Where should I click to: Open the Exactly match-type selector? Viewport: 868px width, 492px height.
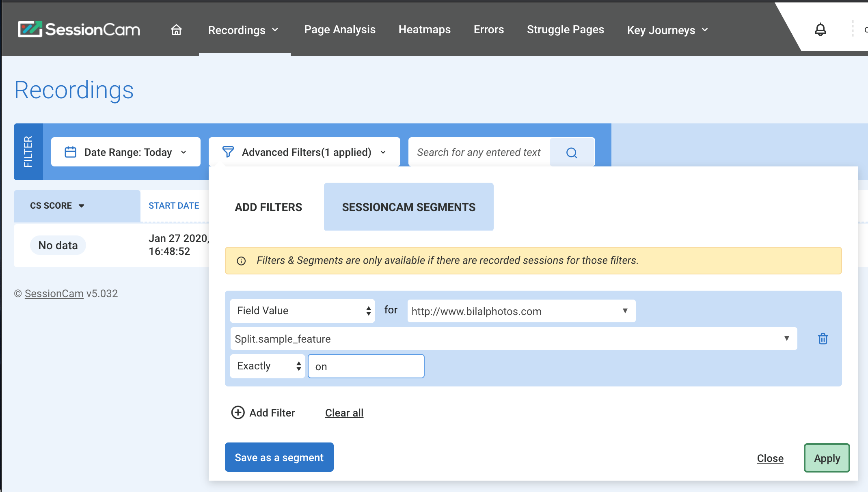267,366
